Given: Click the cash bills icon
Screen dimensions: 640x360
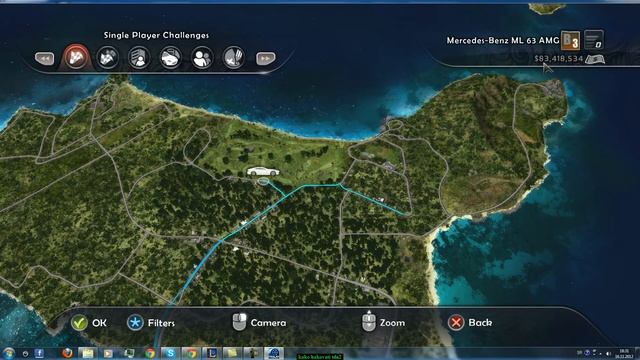Looking at the screenshot, I should (595, 59).
